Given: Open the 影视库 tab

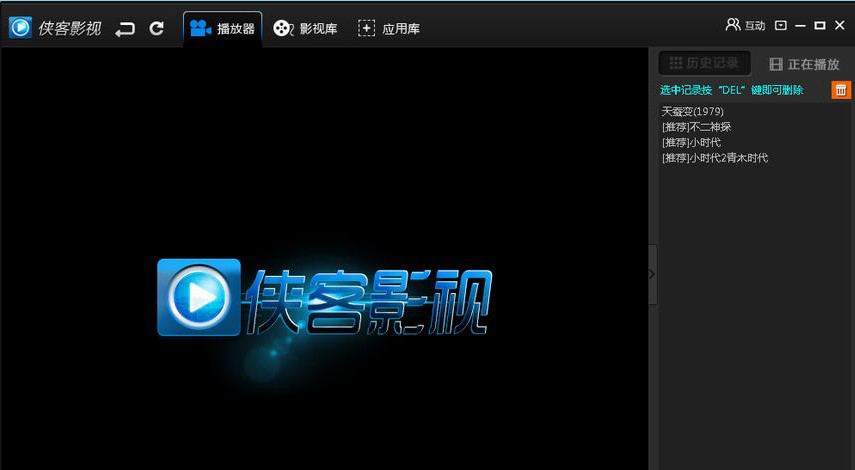Looking at the screenshot, I should coord(305,28).
